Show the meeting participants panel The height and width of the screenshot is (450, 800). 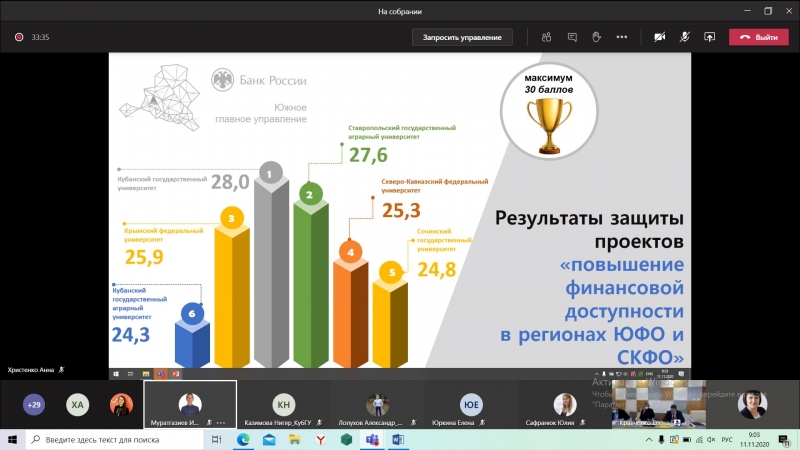coord(546,37)
